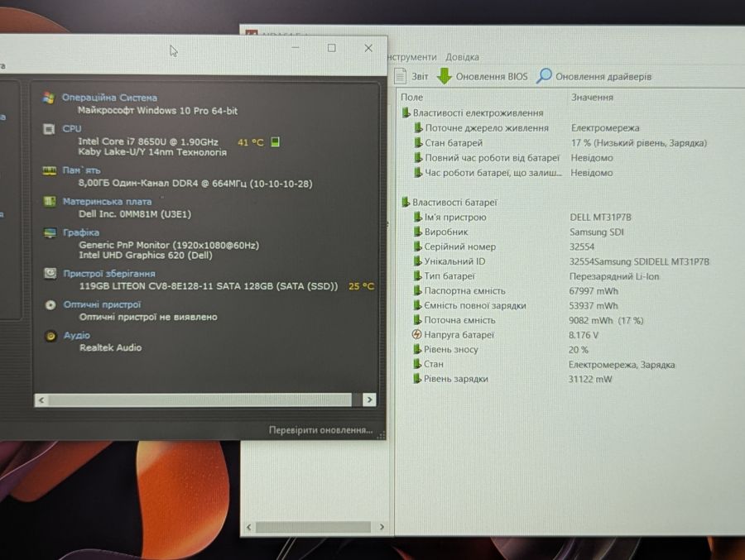The height and width of the screenshot is (560, 745).
Task: Select the Ім'я пристрою row
Action: click(521, 217)
